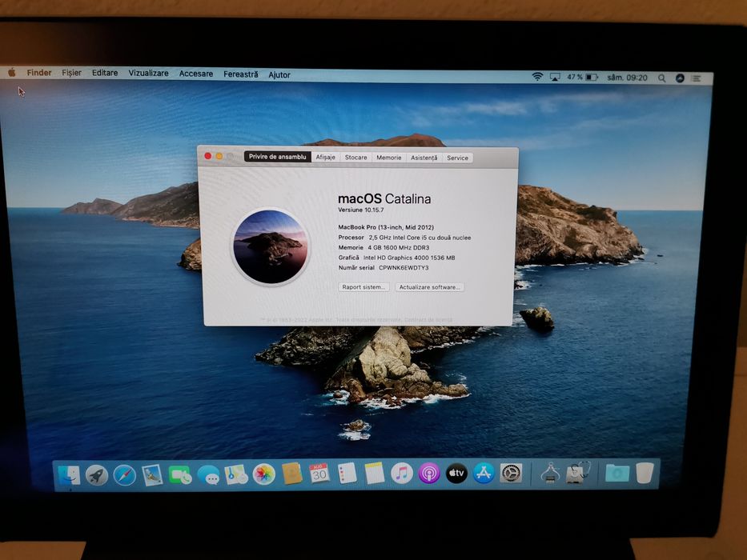Image resolution: width=747 pixels, height=560 pixels.
Task: Open Safari compass icon in dock
Action: [125, 475]
